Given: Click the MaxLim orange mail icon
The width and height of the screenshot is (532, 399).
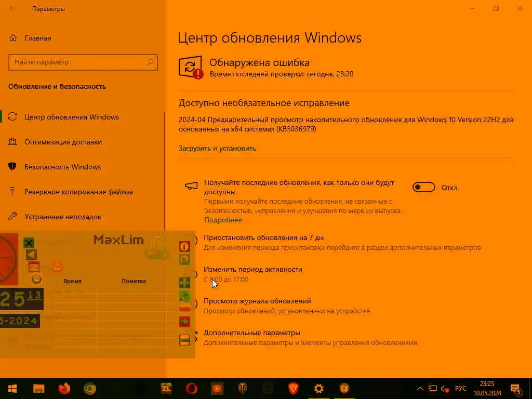Looking at the screenshot, I should pyautogui.click(x=57, y=268).
